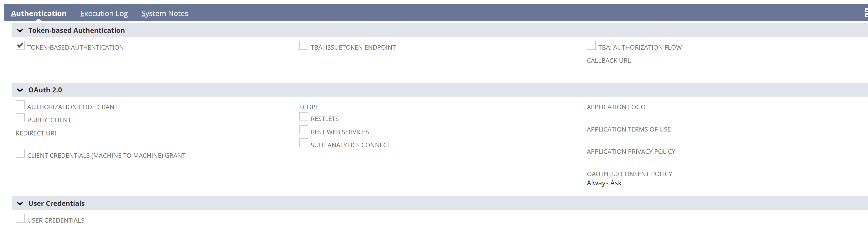This screenshot has width=868, height=231.
Task: Check Client Credentials (Machine to Machine) Grant
Action: 20,154
